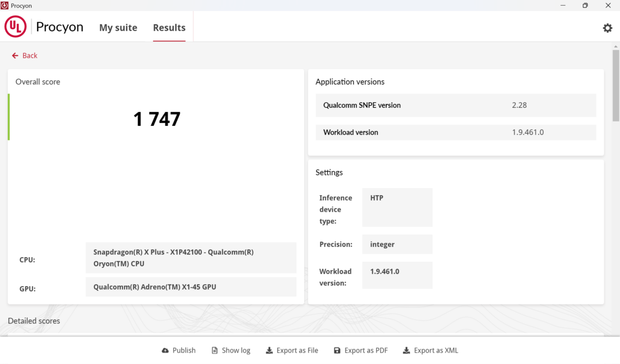Screen dimensions: 620x364
Task: Select the Snapdragon X Plus CPU field
Action: (191, 258)
